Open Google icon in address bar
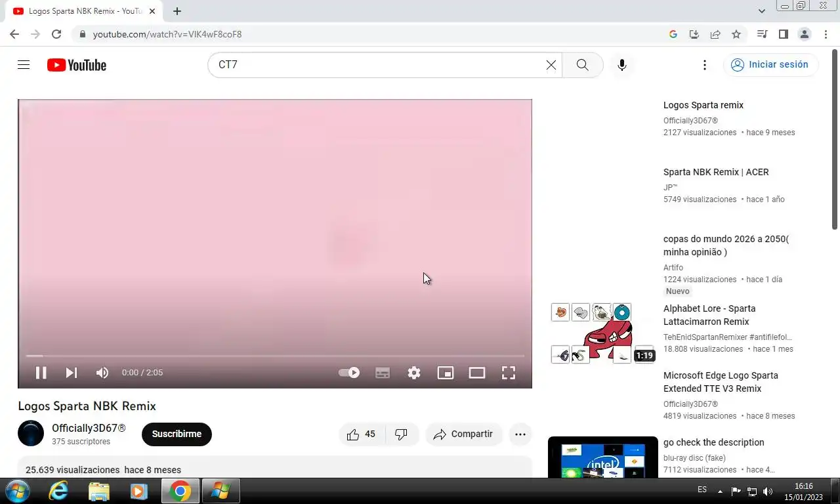 (673, 34)
